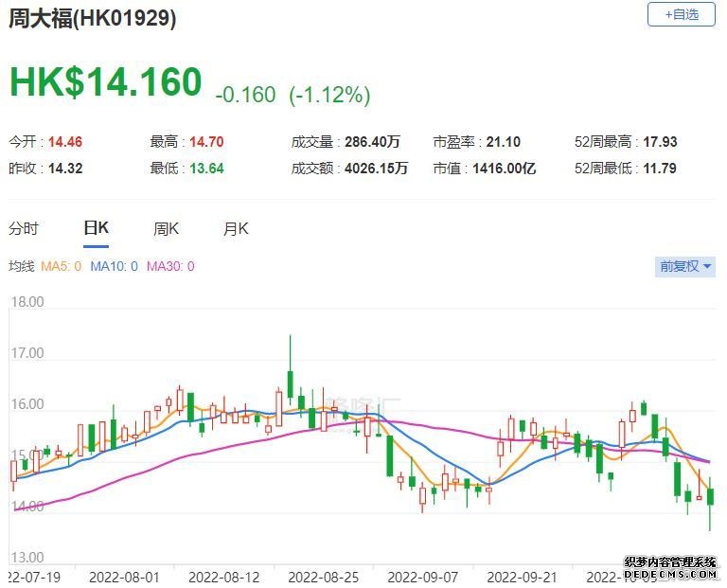Click the 市值 value 1416.00亿
The width and height of the screenshot is (727, 588).
504,169
